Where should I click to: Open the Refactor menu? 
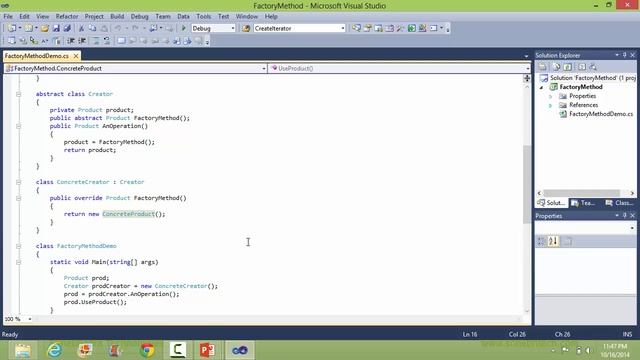[67, 16]
